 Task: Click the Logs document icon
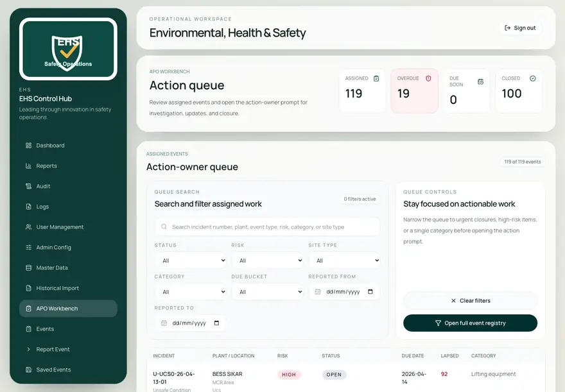pos(28,207)
